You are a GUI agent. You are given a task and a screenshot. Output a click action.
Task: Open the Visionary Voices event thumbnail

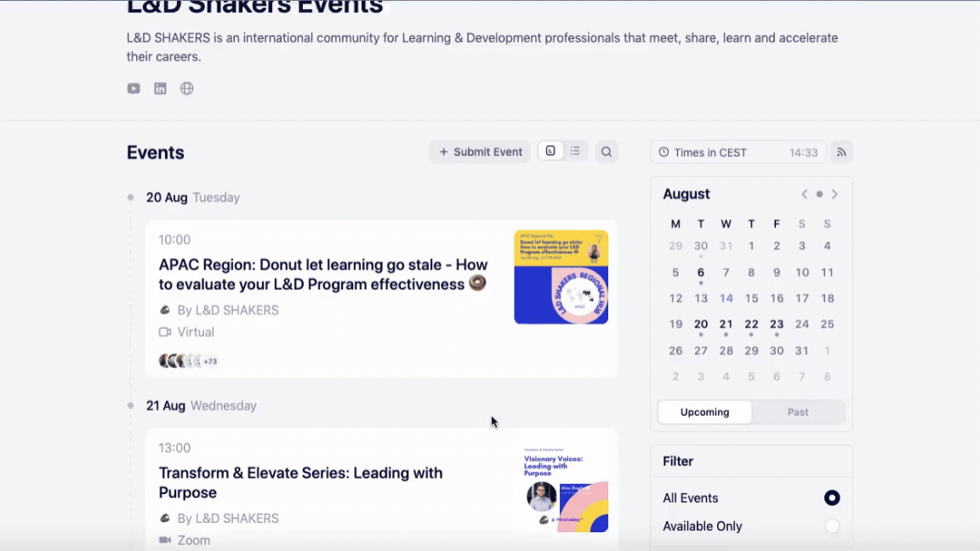click(561, 486)
